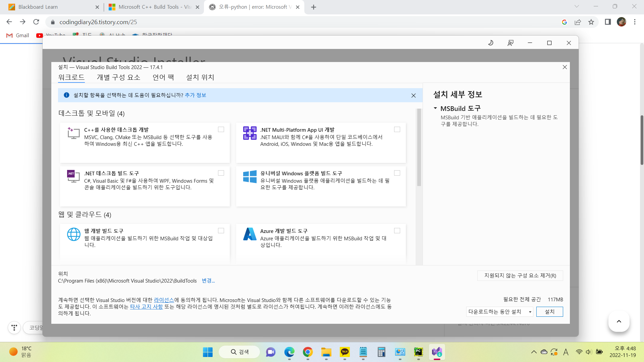Expand Chrome tab search chevron
Screen dimensions: 644x362
click(x=577, y=6)
